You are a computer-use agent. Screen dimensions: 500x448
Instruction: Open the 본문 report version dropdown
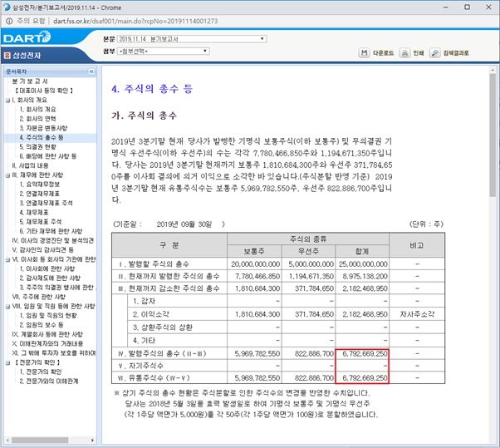pos(191,38)
